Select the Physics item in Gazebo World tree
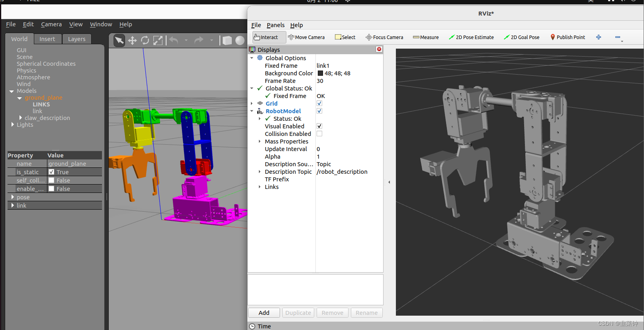Screen dimensions: 644x330 (26, 71)
